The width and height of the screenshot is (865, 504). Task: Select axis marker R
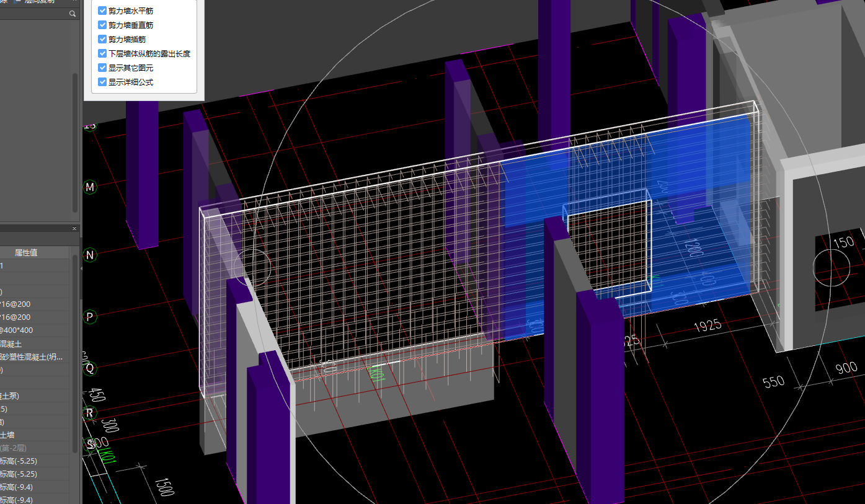pyautogui.click(x=91, y=413)
